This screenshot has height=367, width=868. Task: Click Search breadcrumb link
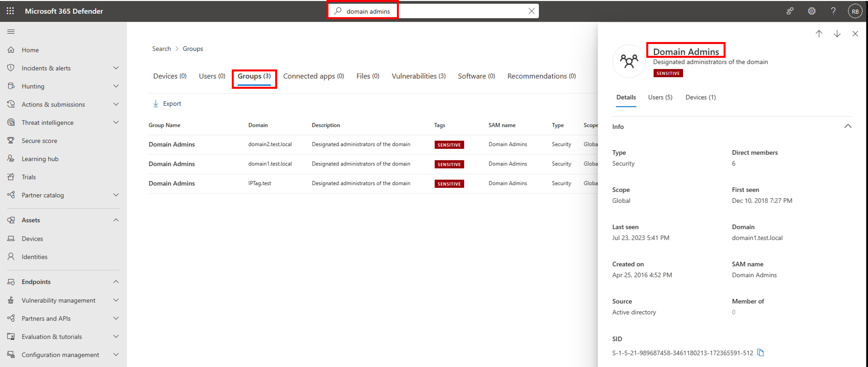click(161, 49)
